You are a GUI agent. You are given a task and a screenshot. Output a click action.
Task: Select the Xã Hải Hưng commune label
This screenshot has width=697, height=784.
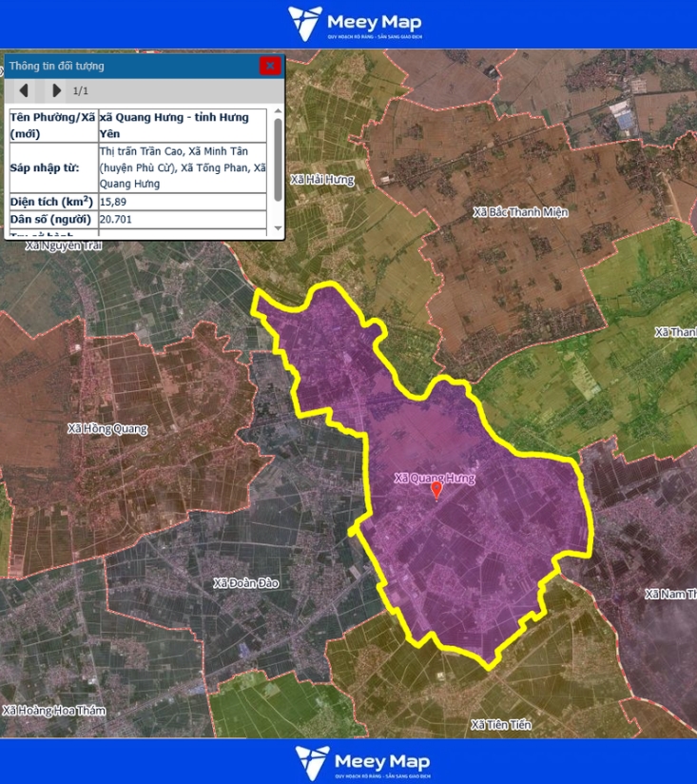coord(322,180)
